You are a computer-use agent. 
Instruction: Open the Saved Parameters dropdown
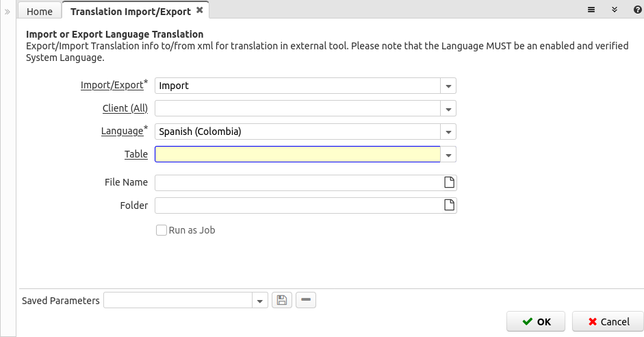pos(260,301)
